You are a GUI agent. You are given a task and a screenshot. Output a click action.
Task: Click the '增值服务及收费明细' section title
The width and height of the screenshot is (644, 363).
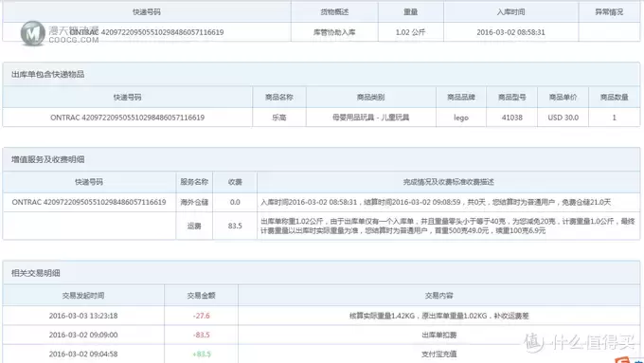[48, 159]
